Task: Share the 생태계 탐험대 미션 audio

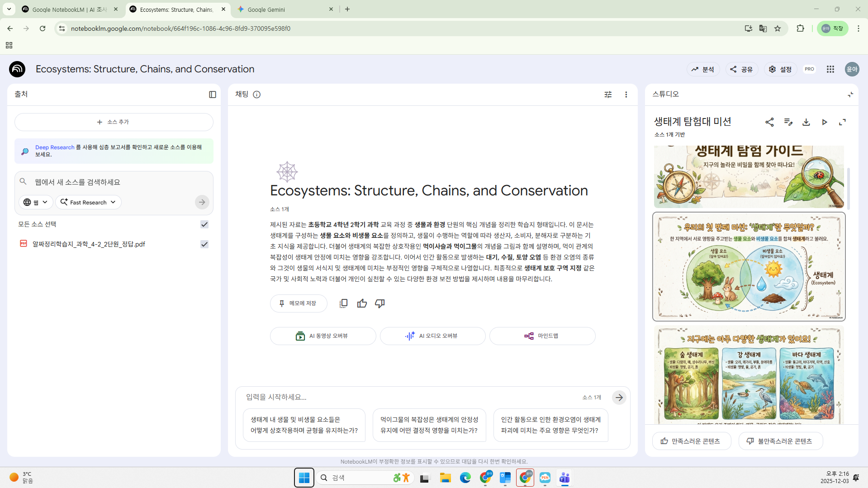Action: tap(770, 122)
